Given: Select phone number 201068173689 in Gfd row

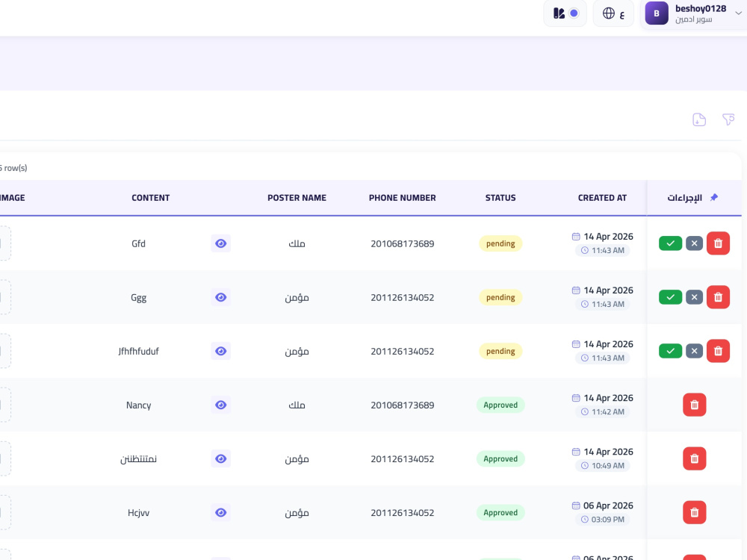Looking at the screenshot, I should pyautogui.click(x=403, y=244).
